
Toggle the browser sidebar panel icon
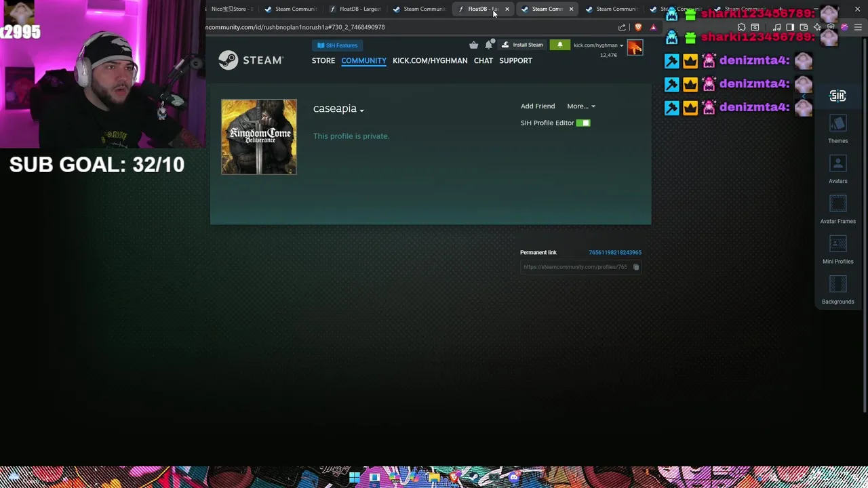[790, 27]
